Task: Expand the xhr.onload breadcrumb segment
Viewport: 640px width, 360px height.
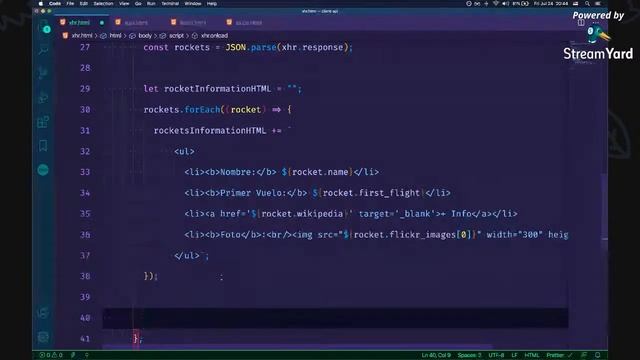Action: point(214,36)
